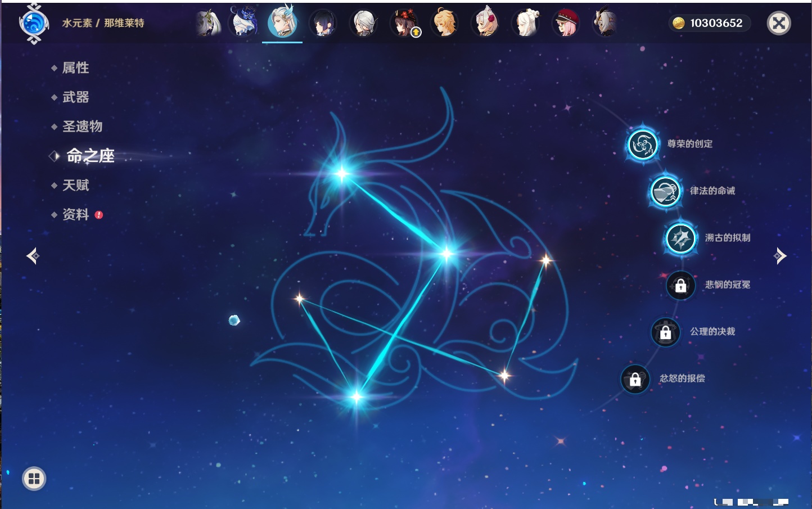Select the blonde Traveler avatar
Viewport: 812px width, 509px height.
(x=445, y=23)
